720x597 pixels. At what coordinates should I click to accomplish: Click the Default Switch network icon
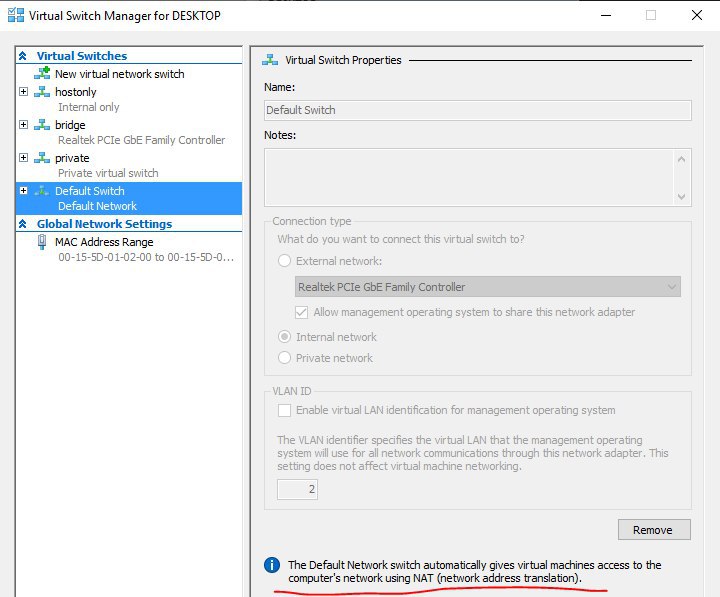click(42, 191)
